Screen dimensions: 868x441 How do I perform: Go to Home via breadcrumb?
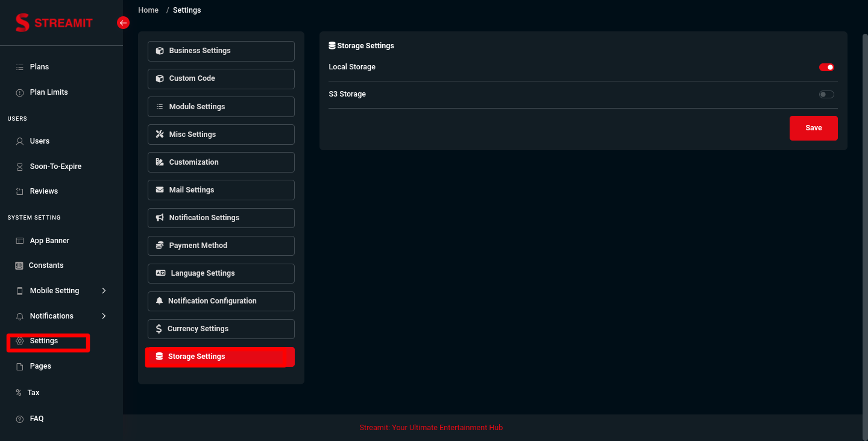(148, 10)
